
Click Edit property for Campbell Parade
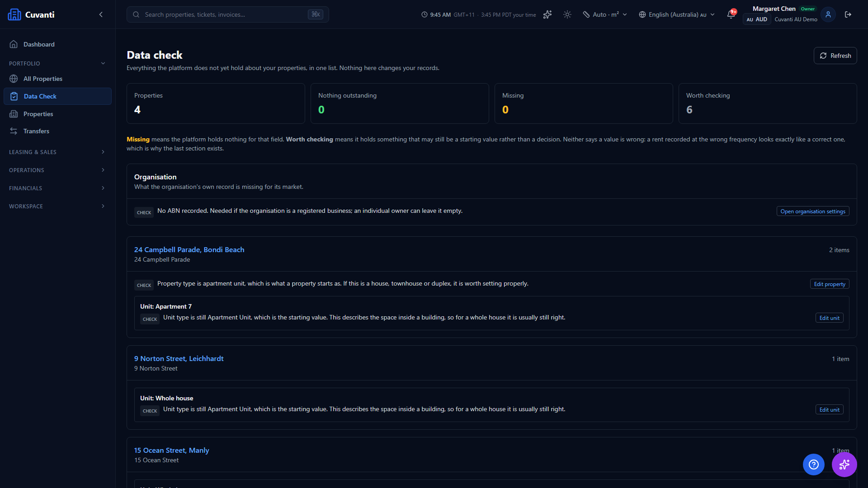(x=830, y=284)
